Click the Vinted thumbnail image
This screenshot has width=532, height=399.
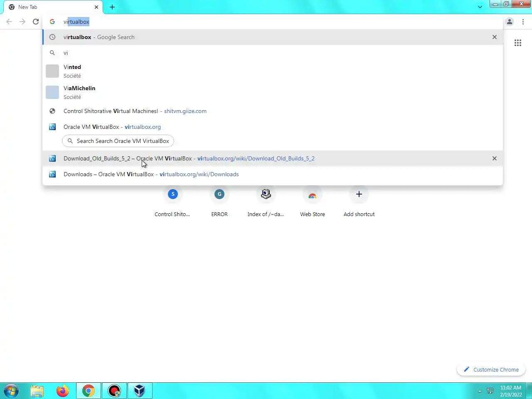(x=52, y=71)
